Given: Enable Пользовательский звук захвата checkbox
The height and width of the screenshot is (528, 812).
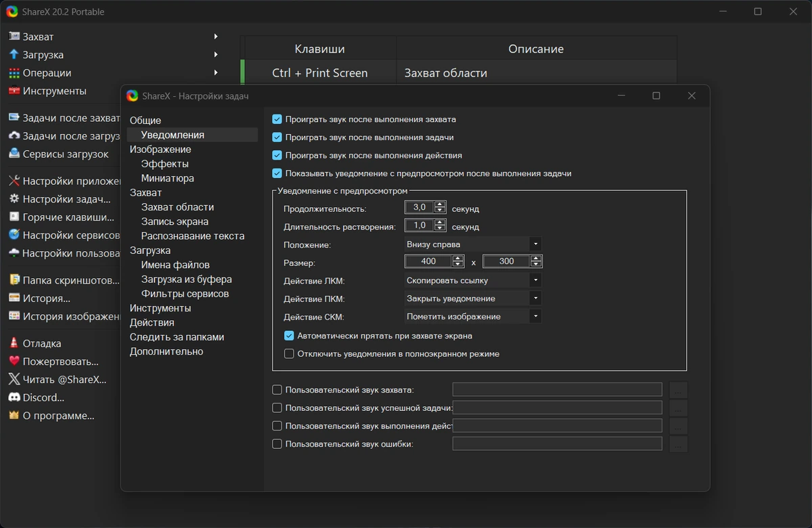Looking at the screenshot, I should pos(277,390).
